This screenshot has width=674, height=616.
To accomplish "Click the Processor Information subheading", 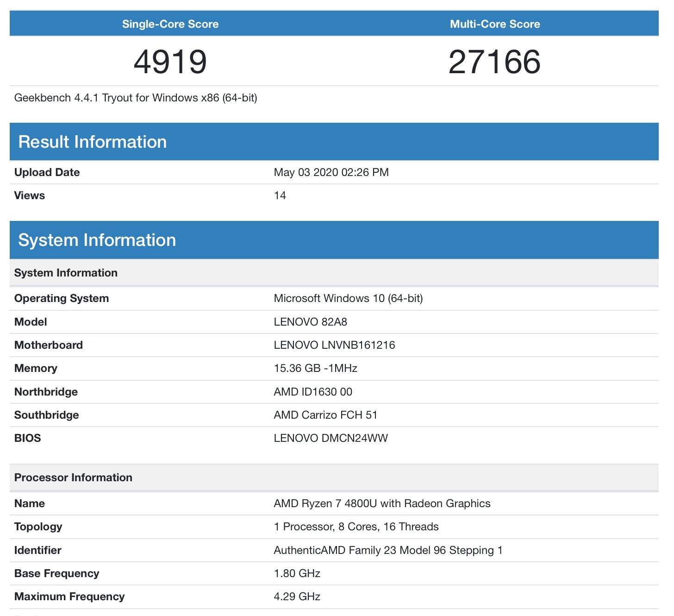I will (73, 478).
